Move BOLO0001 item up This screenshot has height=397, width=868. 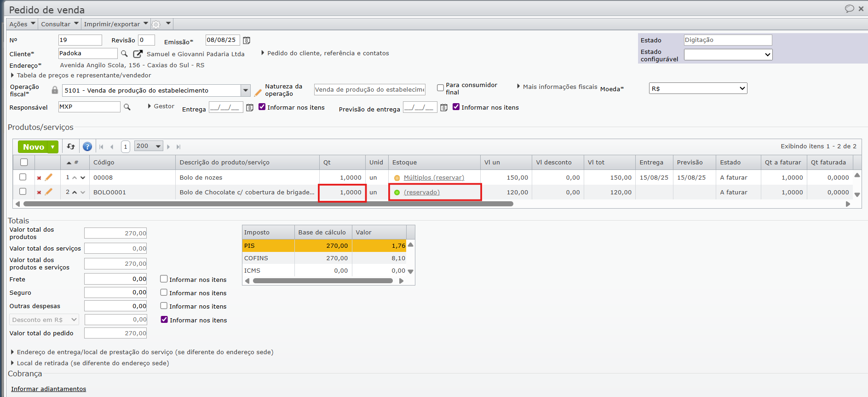click(75, 193)
